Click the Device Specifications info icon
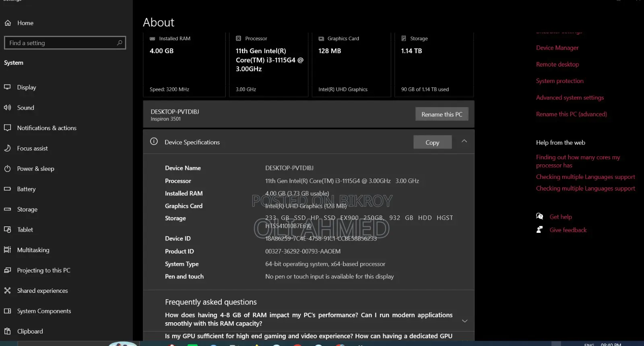This screenshot has width=644, height=346. (x=154, y=141)
